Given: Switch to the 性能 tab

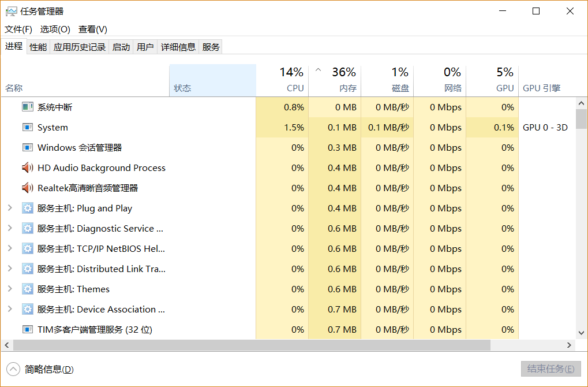Looking at the screenshot, I should [38, 47].
